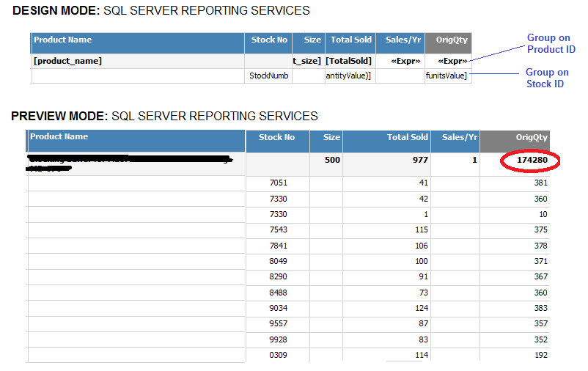Click the funitsValue] detail cell
The width and height of the screenshot is (588, 371).
tap(448, 76)
